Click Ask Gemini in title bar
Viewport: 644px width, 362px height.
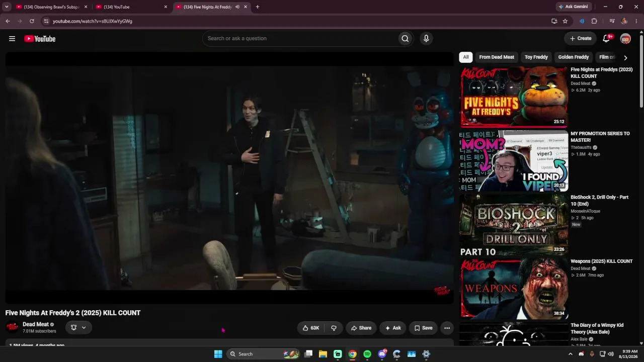pyautogui.click(x=574, y=7)
